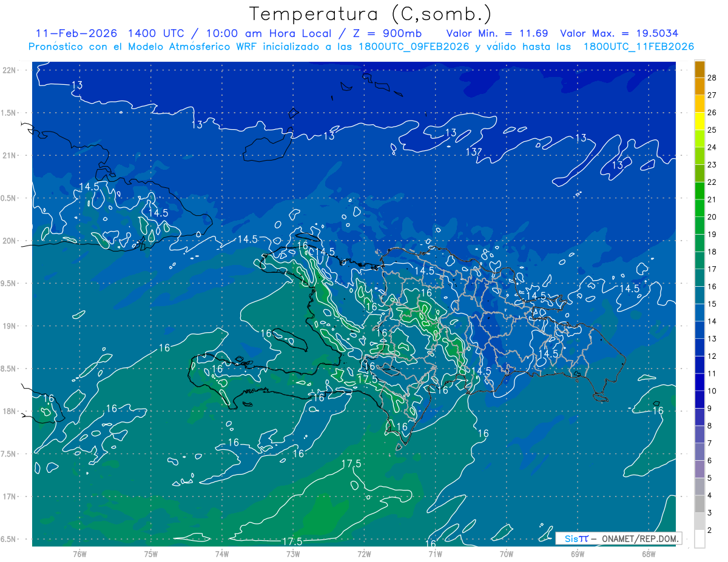The width and height of the screenshot is (728, 562).
Task: Click the color bar label "15"
Action: [712, 304]
